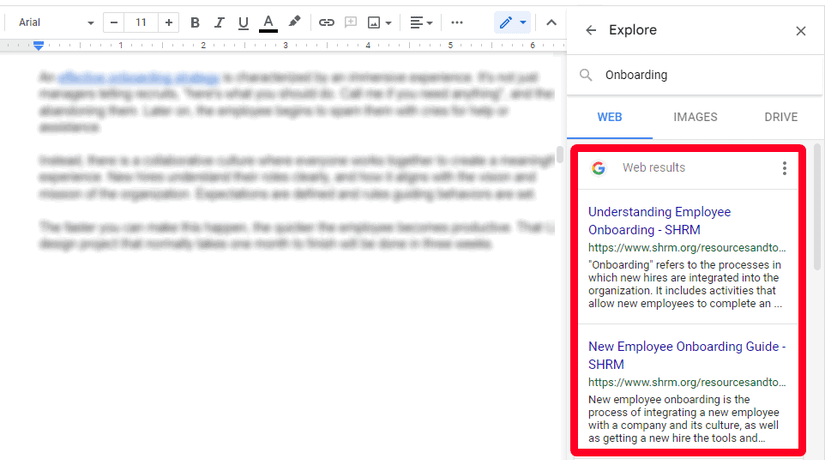This screenshot has width=825, height=460.
Task: Click the shrm.org URL under New Employee Onboarding Guide
Action: tap(687, 382)
